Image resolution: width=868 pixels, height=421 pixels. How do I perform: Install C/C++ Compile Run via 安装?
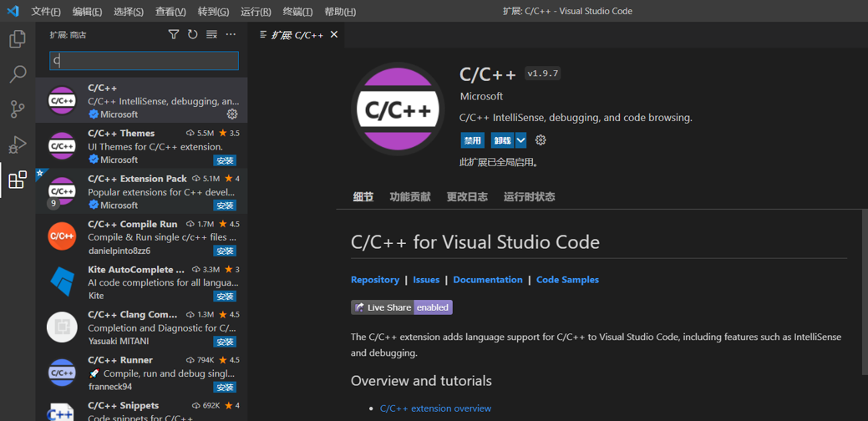[225, 251]
